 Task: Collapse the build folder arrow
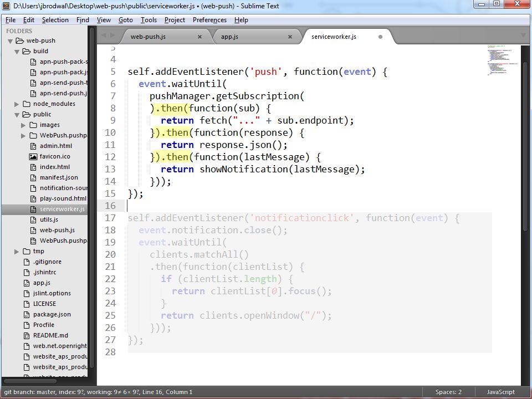pos(17,52)
